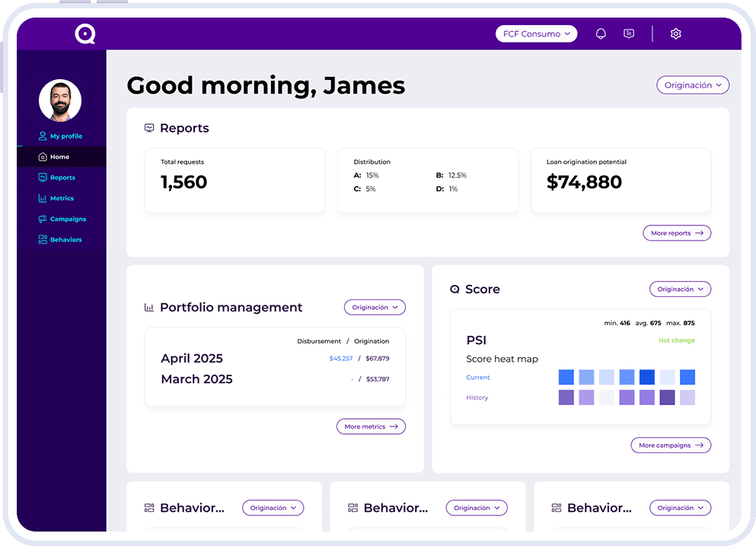Click arrow icon on More metrics
756x546 pixels.
point(394,426)
